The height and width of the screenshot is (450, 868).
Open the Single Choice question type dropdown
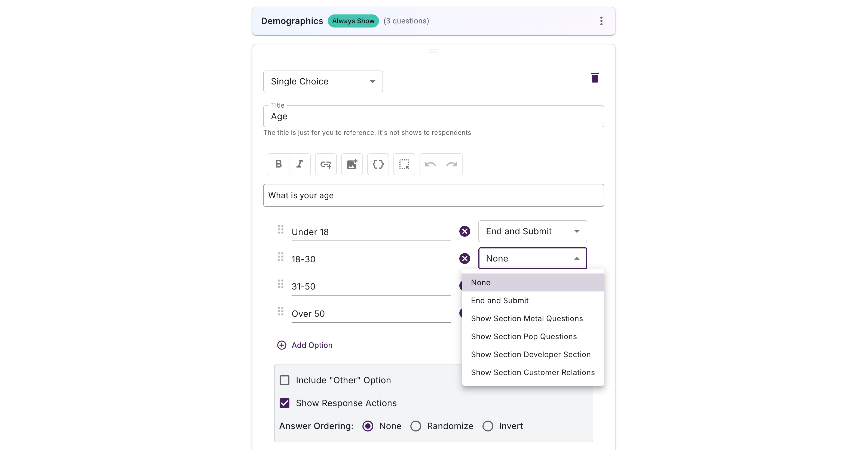[323, 81]
